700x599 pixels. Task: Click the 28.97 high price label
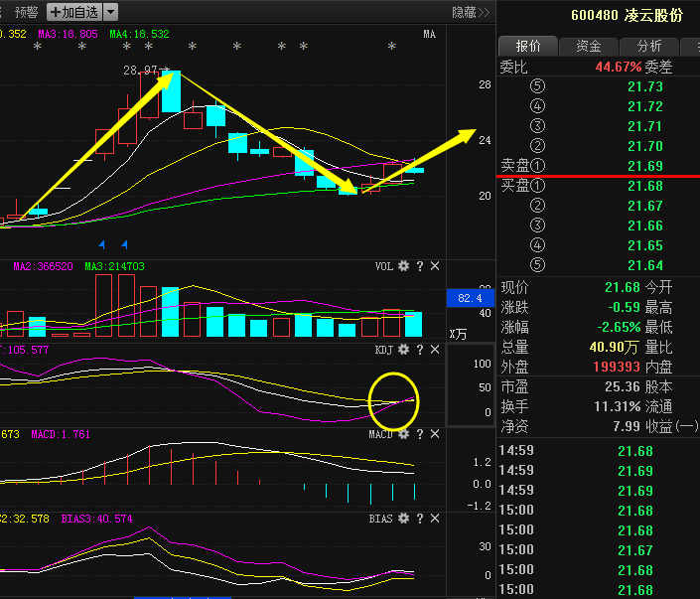140,71
